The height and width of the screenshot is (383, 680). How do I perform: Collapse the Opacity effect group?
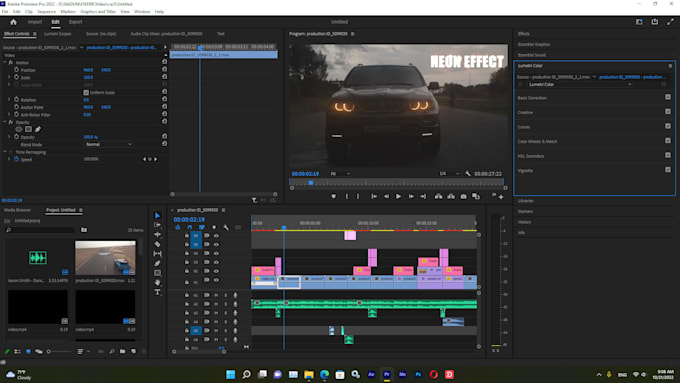pos(5,122)
